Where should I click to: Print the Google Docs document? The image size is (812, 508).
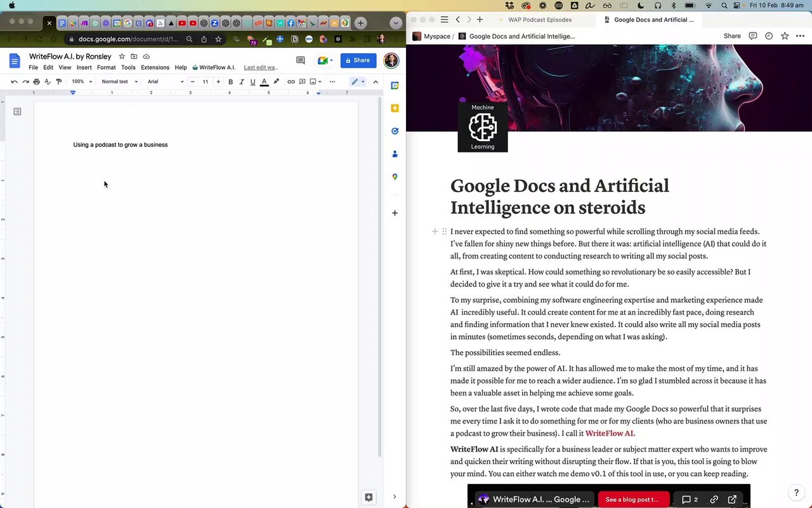coord(36,81)
